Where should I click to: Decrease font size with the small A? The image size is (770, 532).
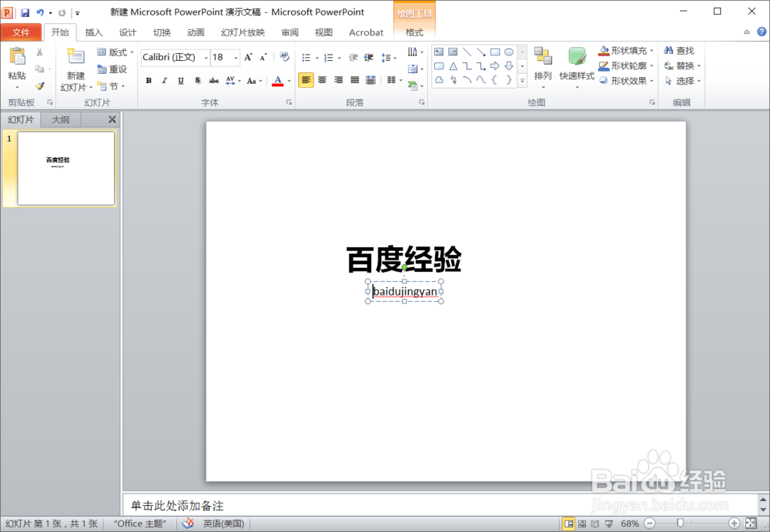(x=263, y=57)
